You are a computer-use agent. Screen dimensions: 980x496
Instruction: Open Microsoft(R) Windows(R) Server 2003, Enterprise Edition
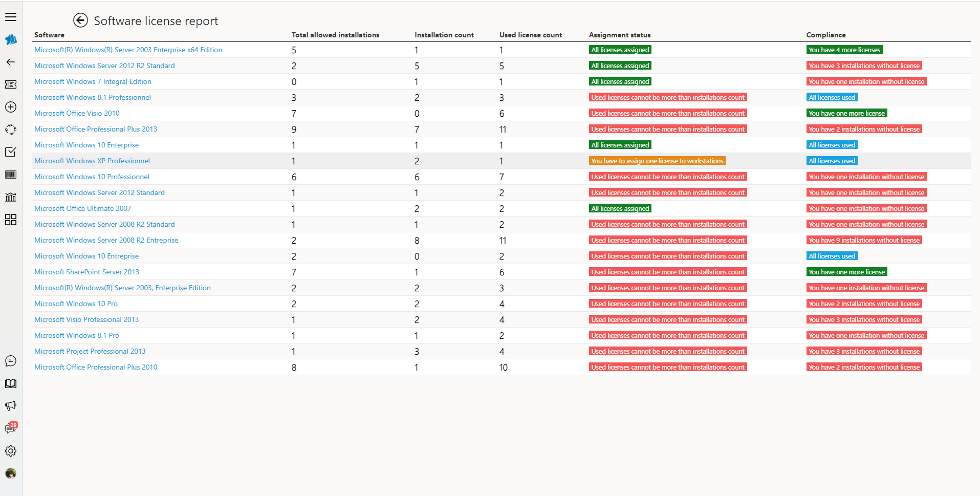point(122,288)
